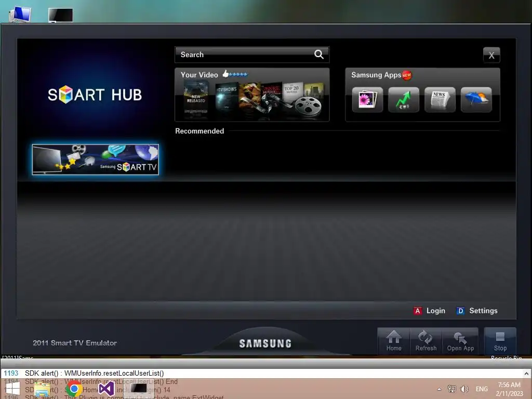Click the emulator Home button
532x399 pixels.
click(x=394, y=341)
